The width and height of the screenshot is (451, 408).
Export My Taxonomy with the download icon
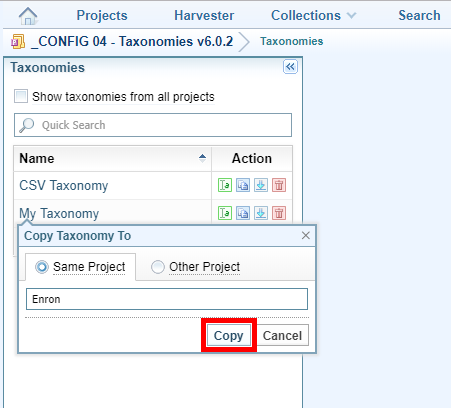pyautogui.click(x=261, y=213)
